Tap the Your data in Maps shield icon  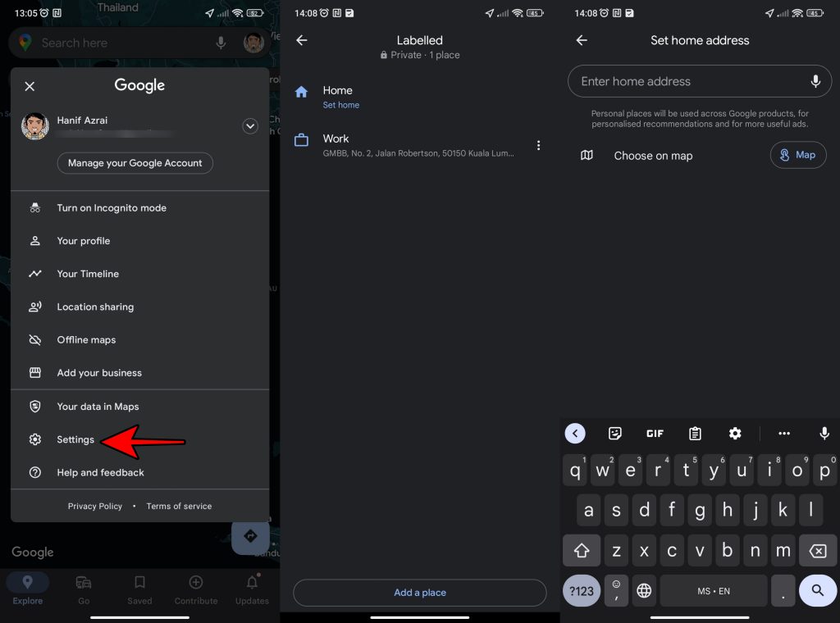point(34,407)
